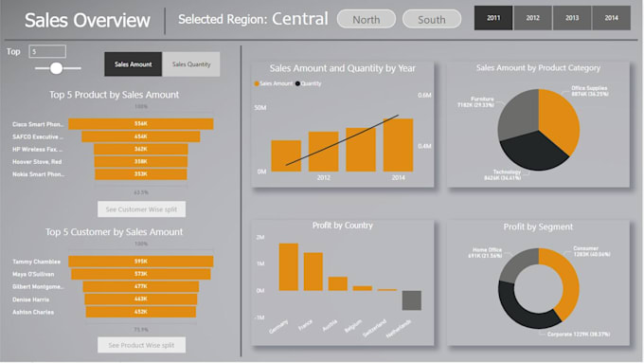Viewport: 644px width, 363px height.
Task: Select the Denise Harris 463K bar
Action: [x=141, y=299]
